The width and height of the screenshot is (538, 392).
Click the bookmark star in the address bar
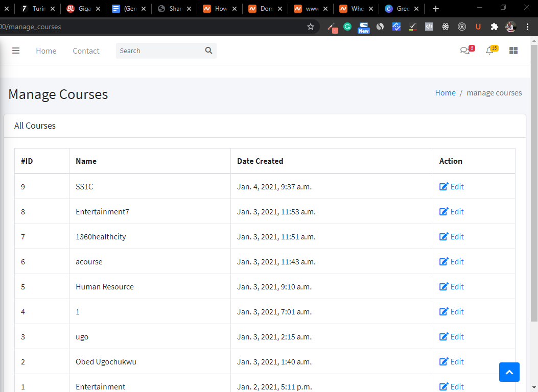311,27
